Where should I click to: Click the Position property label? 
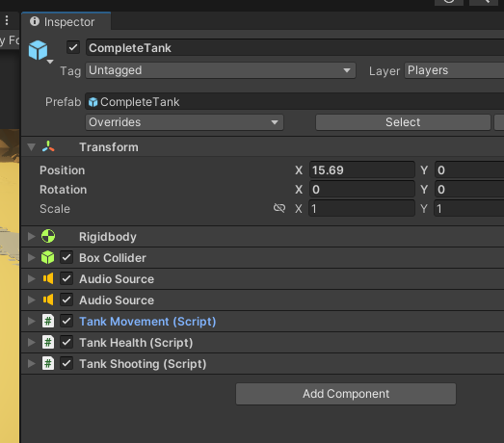pyautogui.click(x=63, y=170)
